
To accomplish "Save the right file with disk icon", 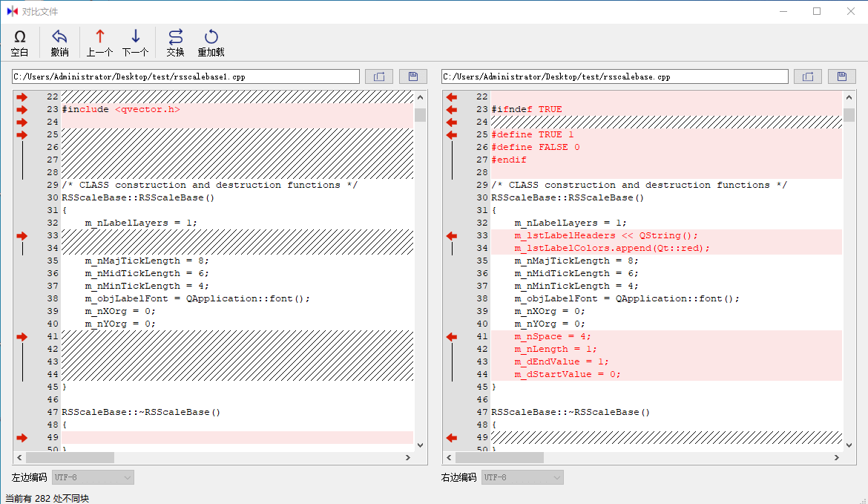I will point(842,76).
